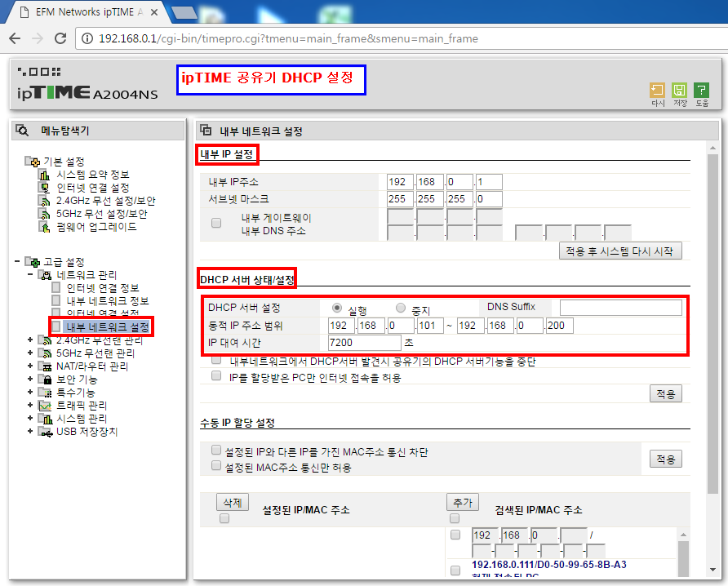Click the 다시 (Reset) icon

[656, 91]
